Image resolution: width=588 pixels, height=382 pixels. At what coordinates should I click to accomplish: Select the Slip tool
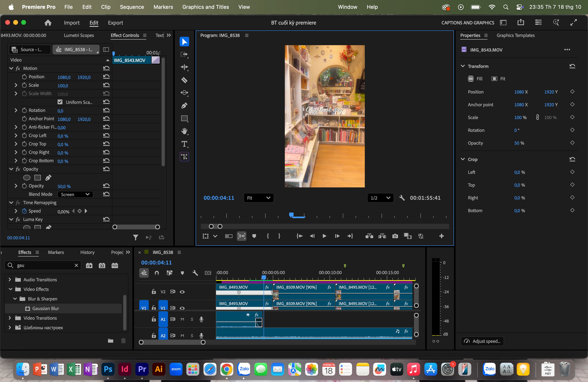(184, 93)
